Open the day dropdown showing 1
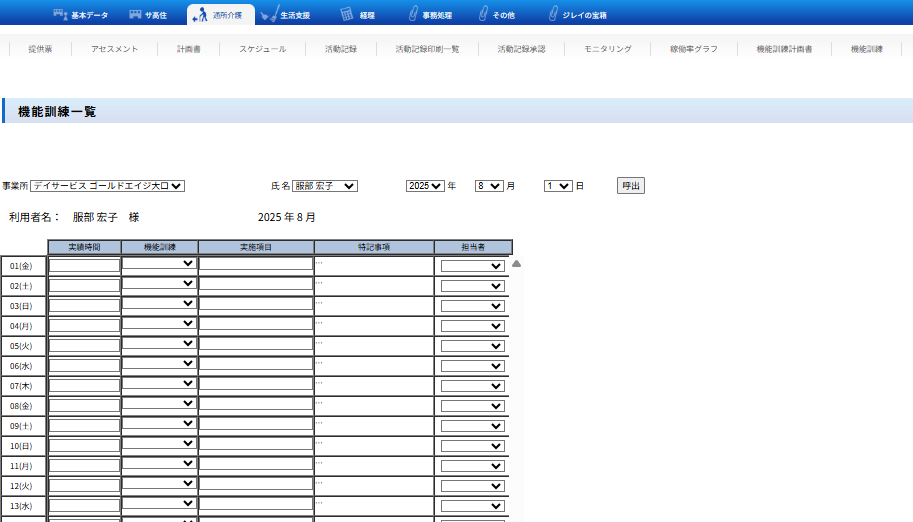The height and width of the screenshot is (522, 913). (558, 186)
